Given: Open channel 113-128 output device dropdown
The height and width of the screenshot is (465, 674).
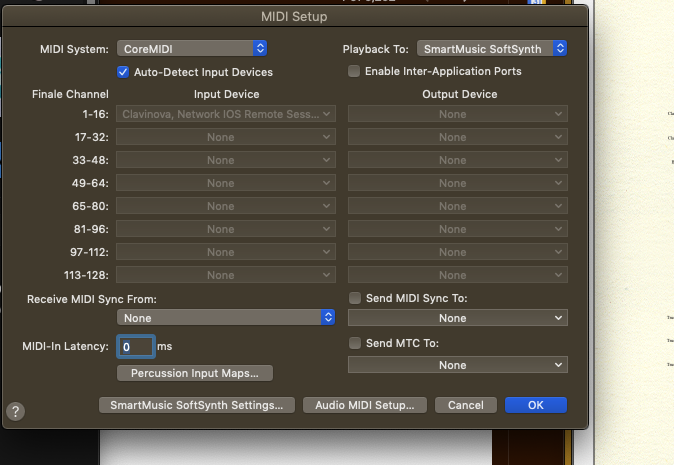Looking at the screenshot, I should [457, 275].
